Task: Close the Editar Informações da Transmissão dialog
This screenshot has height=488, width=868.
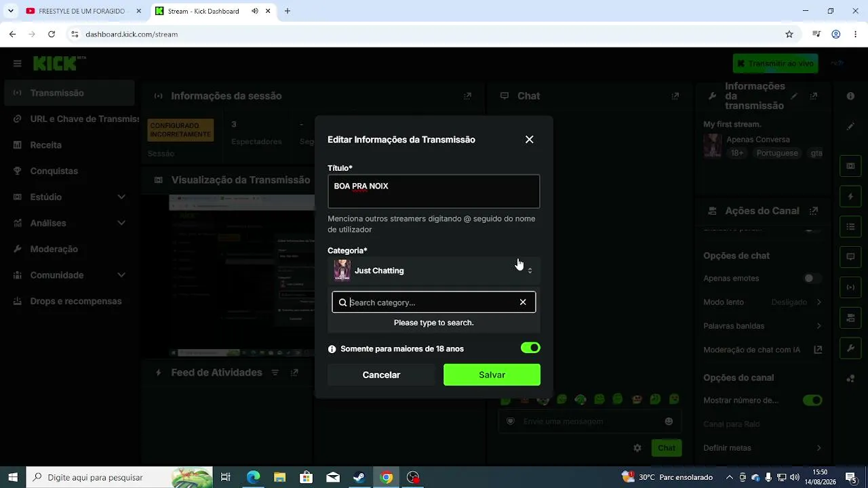Action: pos(530,140)
